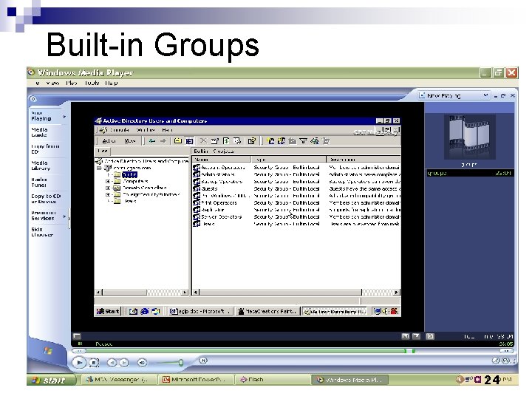Screen dimensions: 532x399
Task: Switch to Microsoft PowerPoint in the taskbar
Action: point(197,380)
